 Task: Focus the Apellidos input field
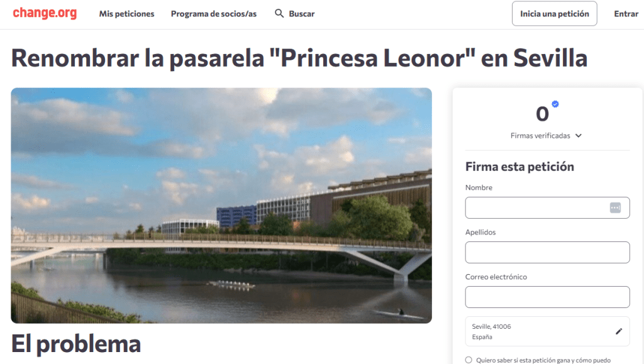[547, 252]
